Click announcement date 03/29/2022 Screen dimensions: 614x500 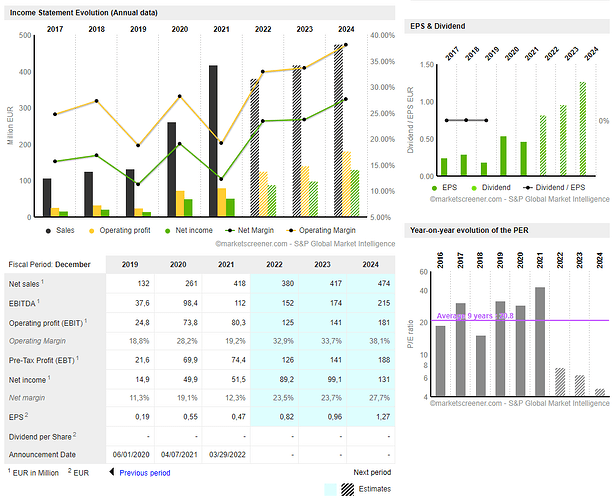pos(227,455)
